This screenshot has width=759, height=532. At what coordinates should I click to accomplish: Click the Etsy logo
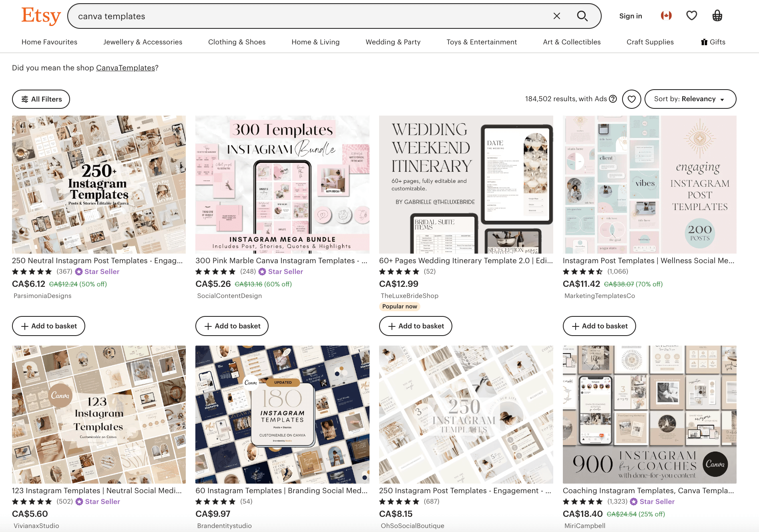tap(41, 16)
